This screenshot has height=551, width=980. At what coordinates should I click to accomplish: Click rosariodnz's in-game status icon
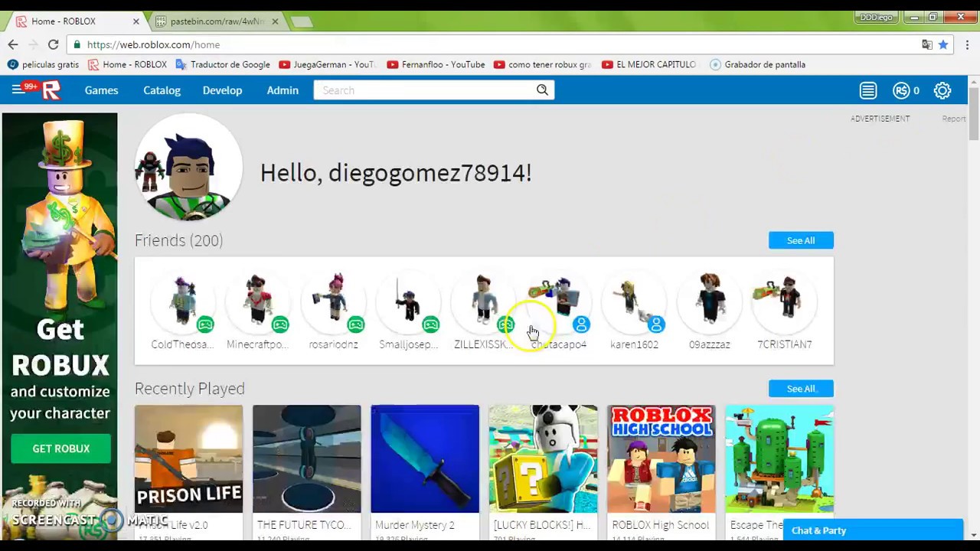pyautogui.click(x=356, y=324)
